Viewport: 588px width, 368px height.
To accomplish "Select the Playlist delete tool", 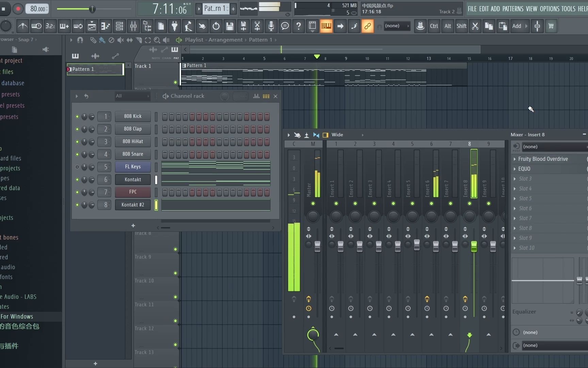I will point(111,40).
